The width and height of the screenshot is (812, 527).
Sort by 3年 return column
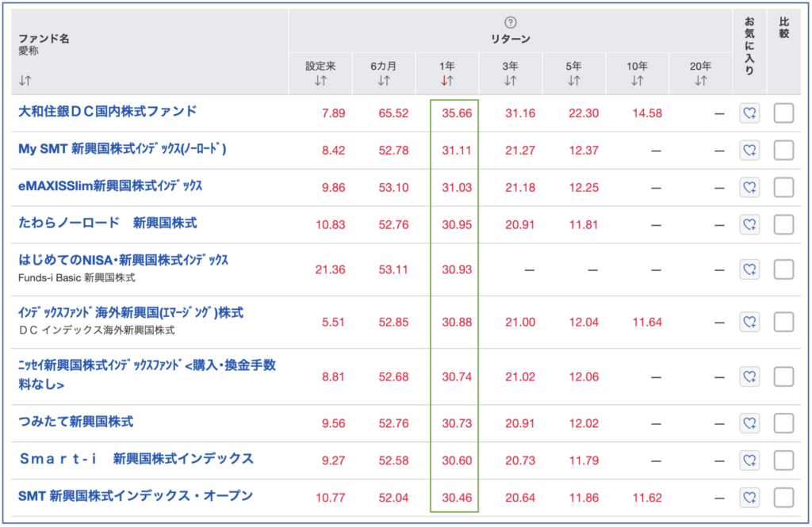coord(510,81)
